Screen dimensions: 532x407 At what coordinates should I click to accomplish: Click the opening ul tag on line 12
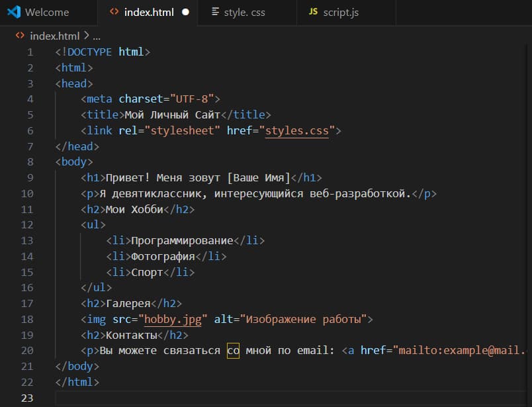pyautogui.click(x=93, y=225)
